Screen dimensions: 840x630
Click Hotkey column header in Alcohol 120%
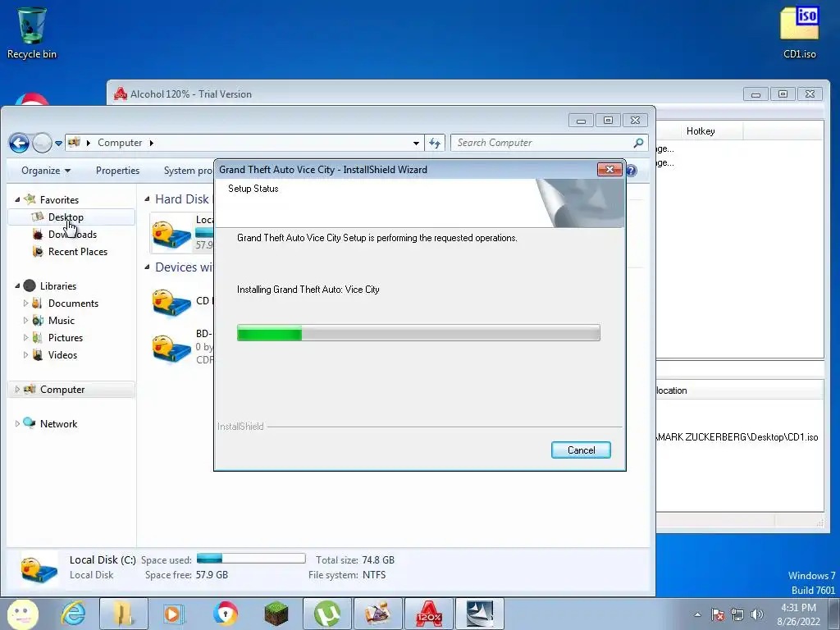(x=701, y=131)
